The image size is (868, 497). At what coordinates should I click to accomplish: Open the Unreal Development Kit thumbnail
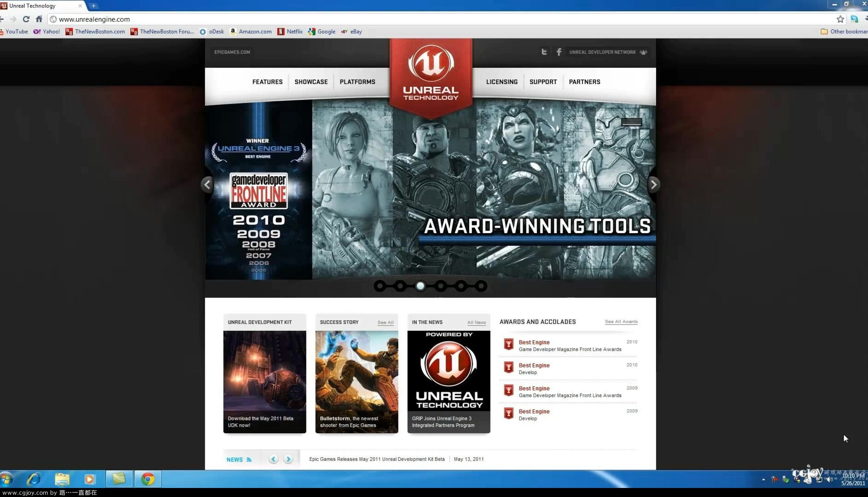coord(264,382)
